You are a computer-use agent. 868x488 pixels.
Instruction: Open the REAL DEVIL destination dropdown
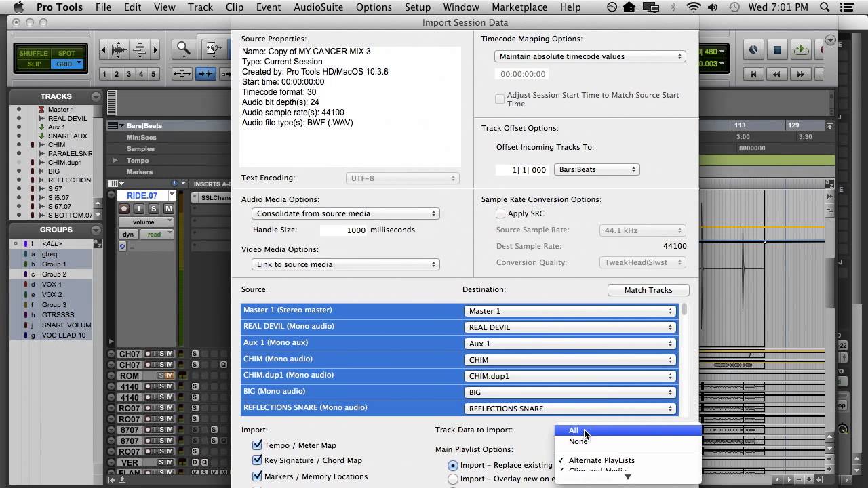[x=570, y=327]
